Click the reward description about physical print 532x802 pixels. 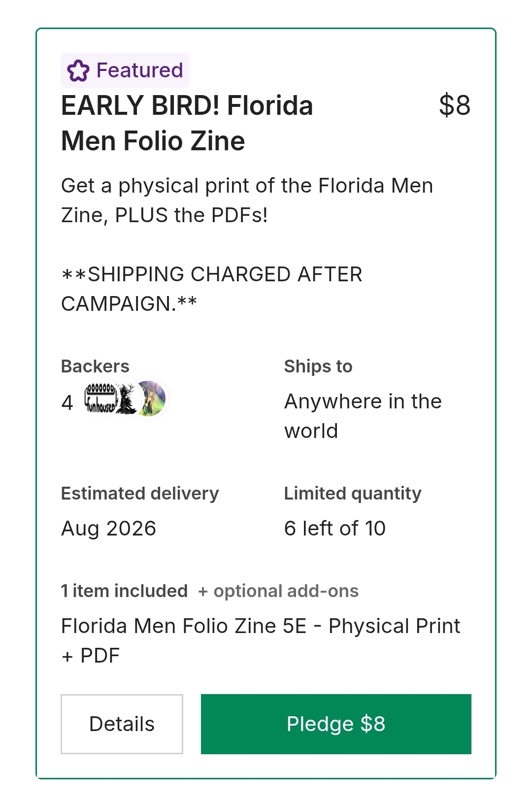[x=247, y=200]
